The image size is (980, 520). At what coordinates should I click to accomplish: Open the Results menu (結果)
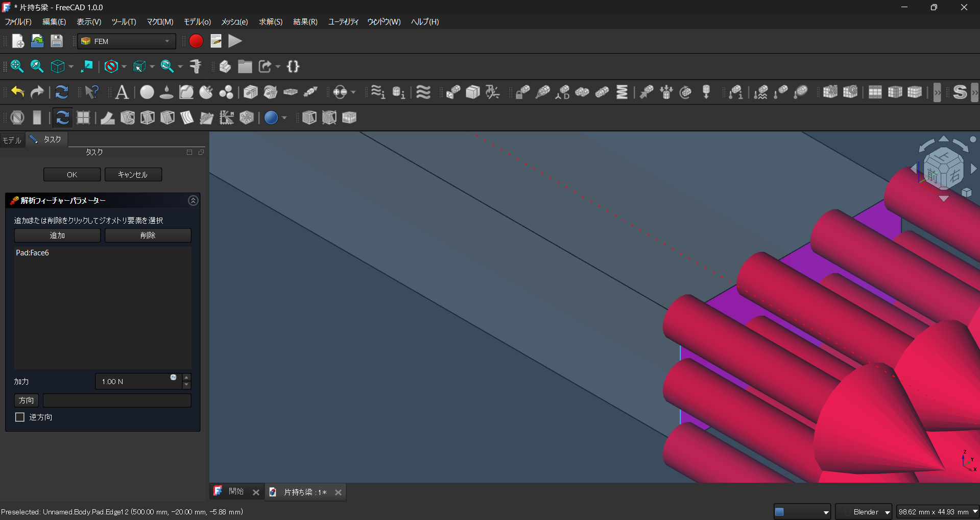click(305, 22)
